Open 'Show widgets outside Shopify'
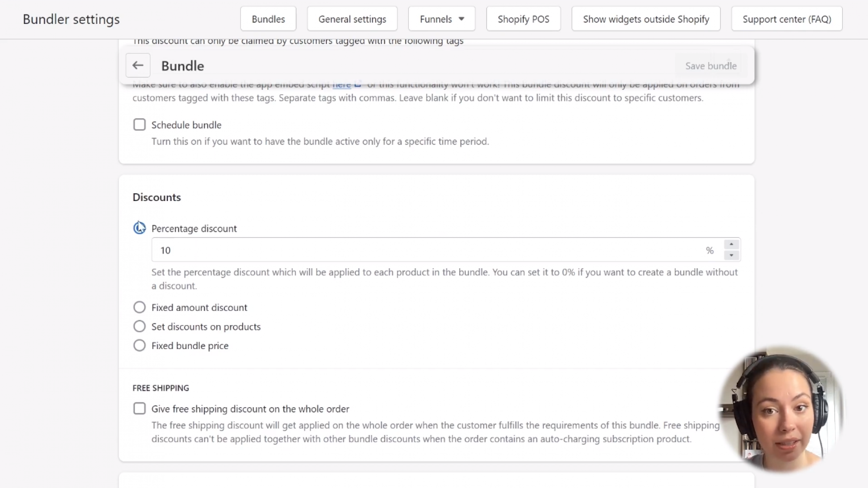This screenshot has height=488, width=868. pos(645,19)
